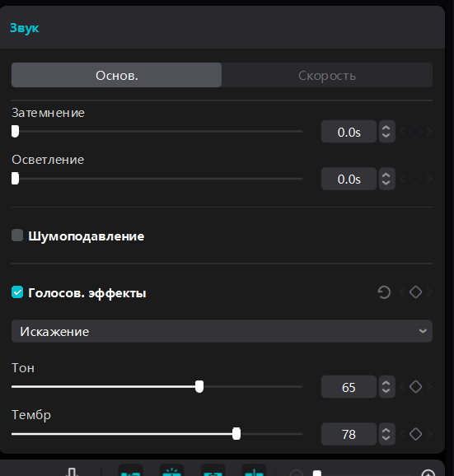Go to next keyframe for Голосов. эффекты
This screenshot has height=476, width=454.
[429, 292]
